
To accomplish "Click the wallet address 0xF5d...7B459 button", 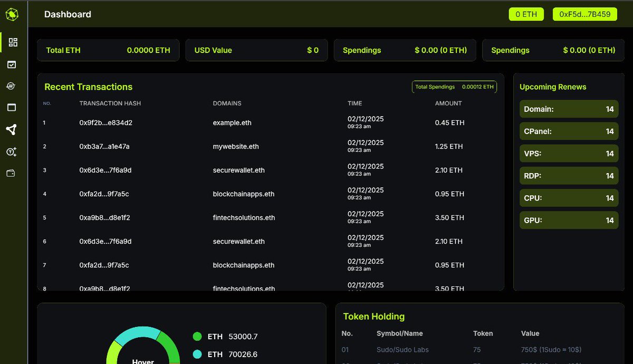I will [x=584, y=14].
